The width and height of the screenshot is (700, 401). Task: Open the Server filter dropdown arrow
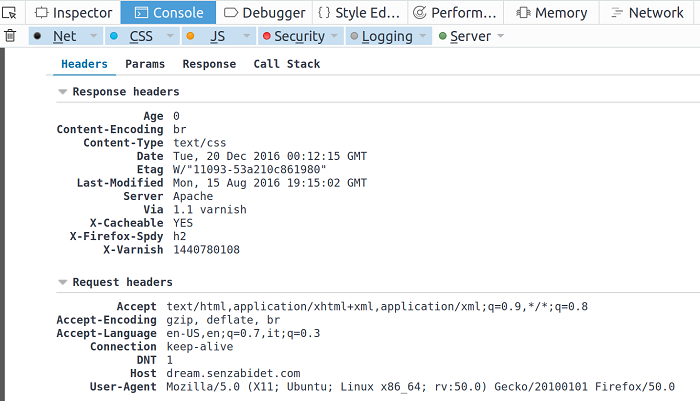coord(500,36)
